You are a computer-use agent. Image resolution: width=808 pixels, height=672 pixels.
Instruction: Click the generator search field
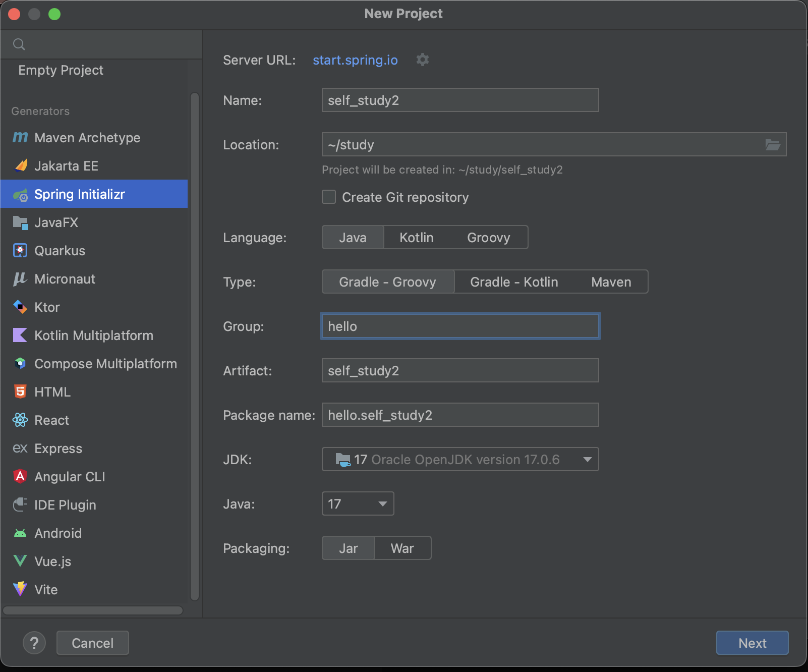101,44
